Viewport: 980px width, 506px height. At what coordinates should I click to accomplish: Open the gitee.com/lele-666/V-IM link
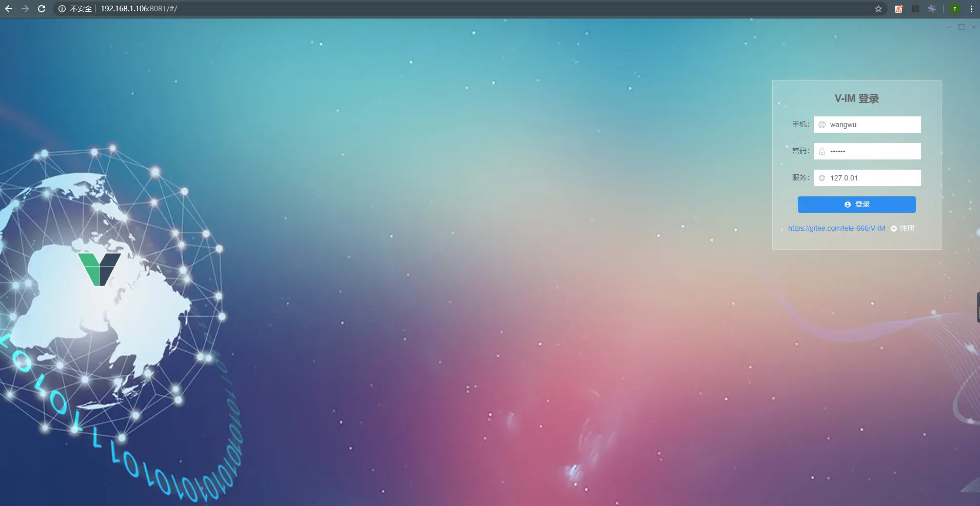point(836,228)
